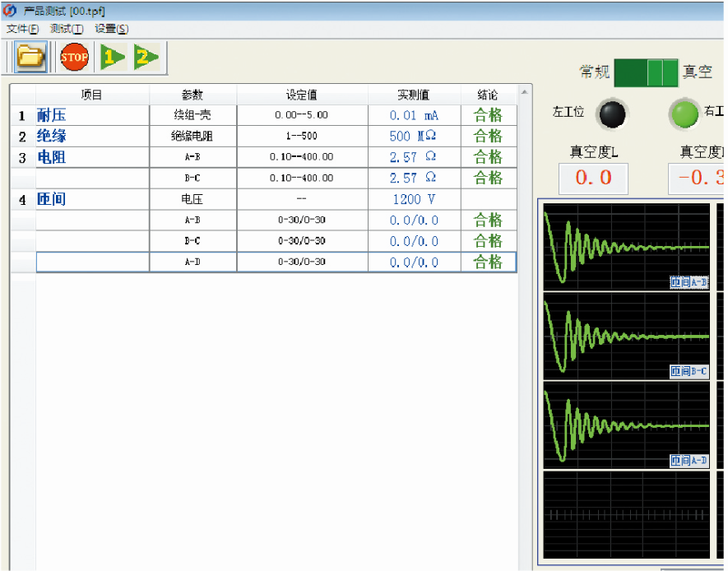Open the 文件(F) menu
This screenshot has height=571, width=728.
tap(21, 28)
